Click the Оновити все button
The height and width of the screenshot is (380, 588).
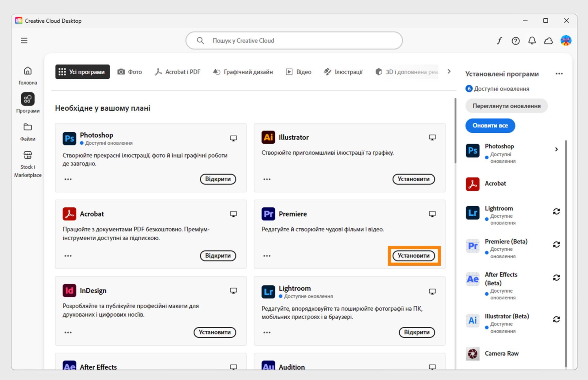coord(490,125)
